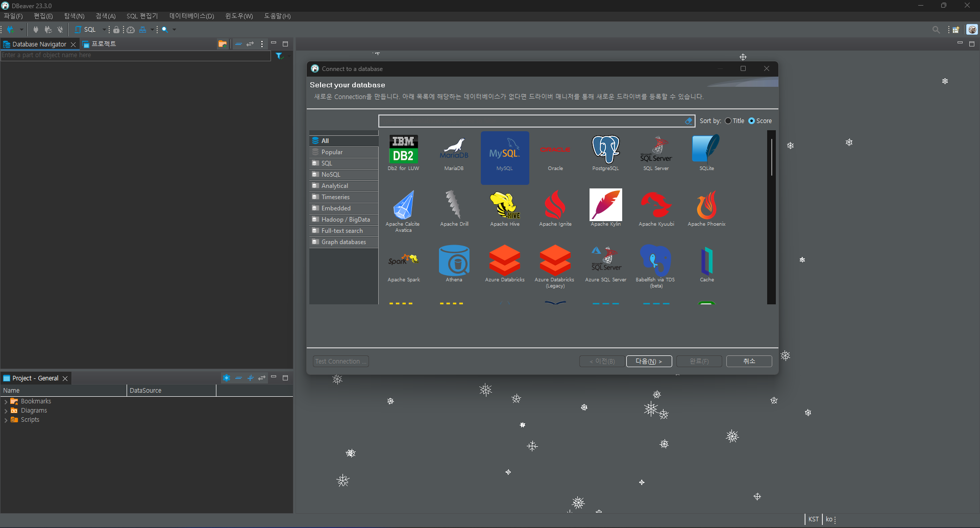Viewport: 980px width, 528px height.
Task: Click the 다음(N) > button
Action: point(649,362)
